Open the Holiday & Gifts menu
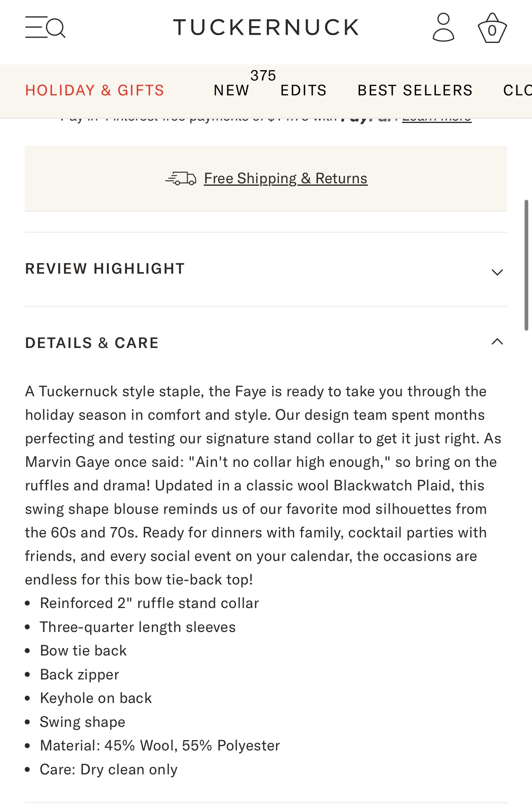The image size is (532, 807). 95,90
